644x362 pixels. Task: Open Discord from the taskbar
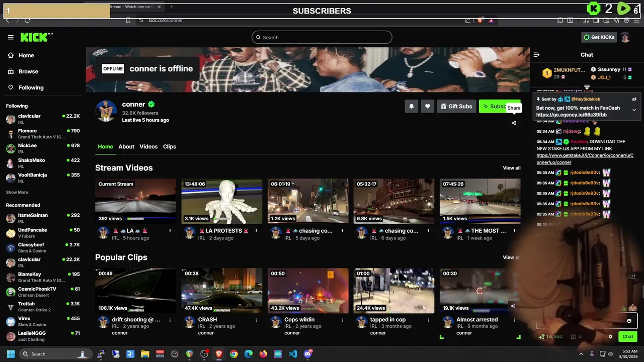[x=307, y=354]
